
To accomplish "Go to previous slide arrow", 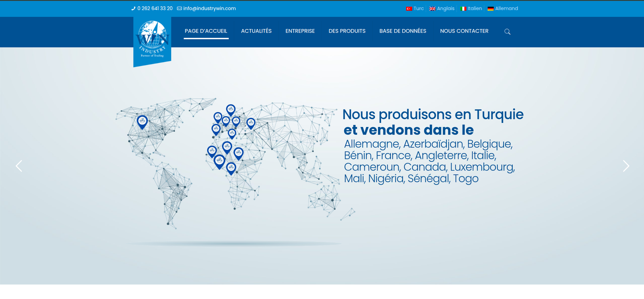I will tap(19, 166).
